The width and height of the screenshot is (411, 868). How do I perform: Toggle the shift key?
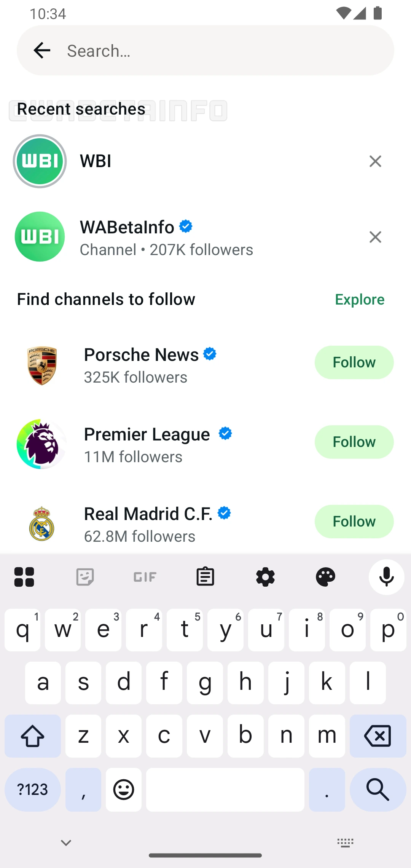(33, 736)
